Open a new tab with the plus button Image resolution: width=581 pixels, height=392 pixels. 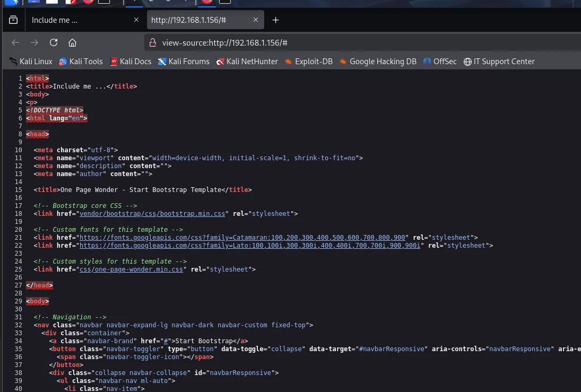[276, 20]
